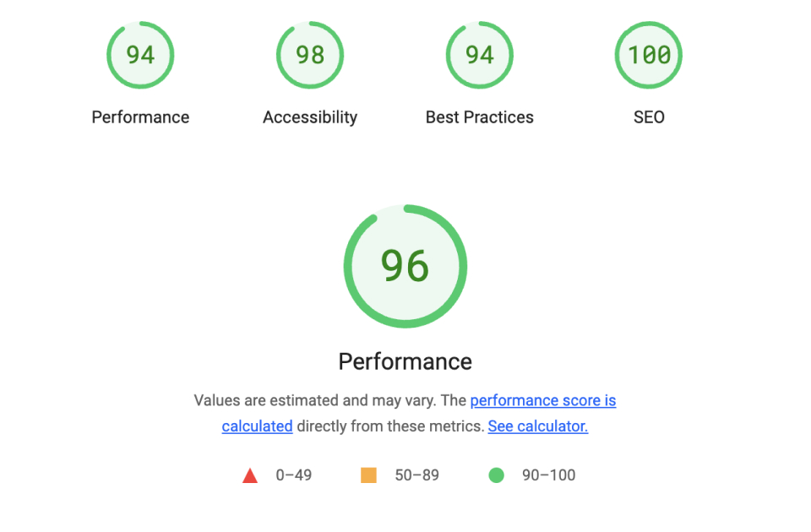Click the Accessibility score gauge showing 98

click(309, 55)
